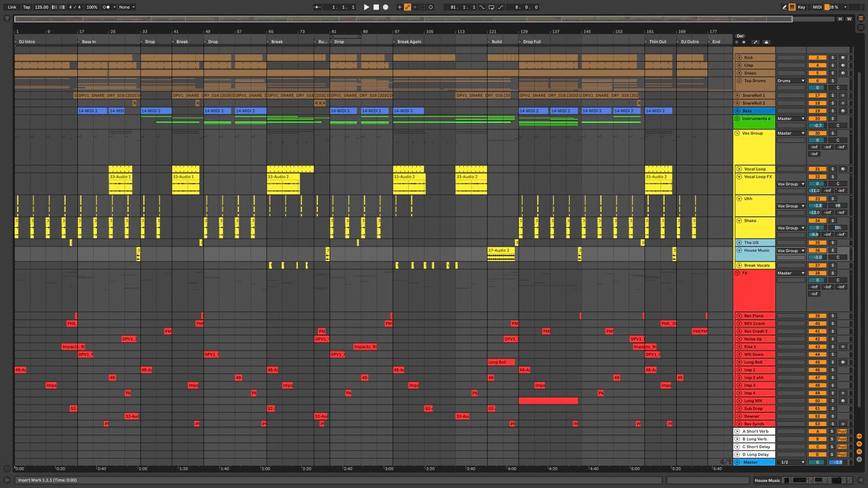Click Instruments volume value -0.7
This screenshot has height=488, width=868.
coord(817,125)
